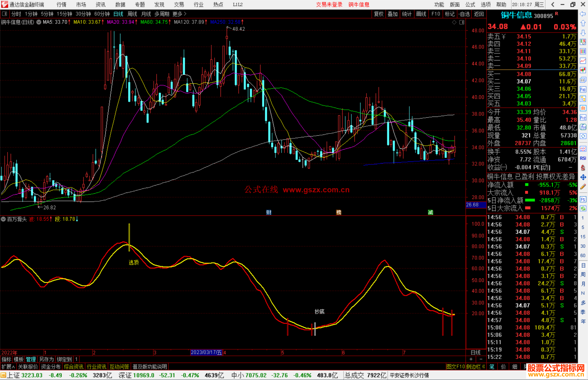
Task: Open the 资金分布 link at bottom
Action: point(51,367)
